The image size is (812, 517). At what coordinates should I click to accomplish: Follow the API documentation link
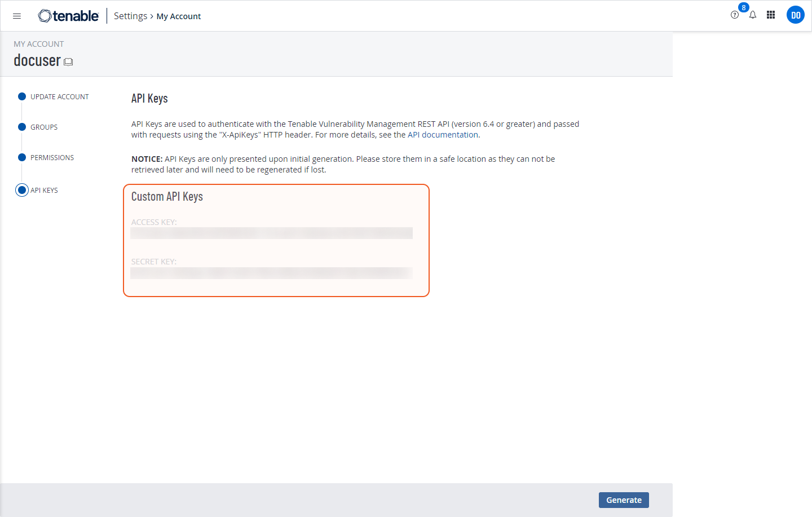coord(443,135)
